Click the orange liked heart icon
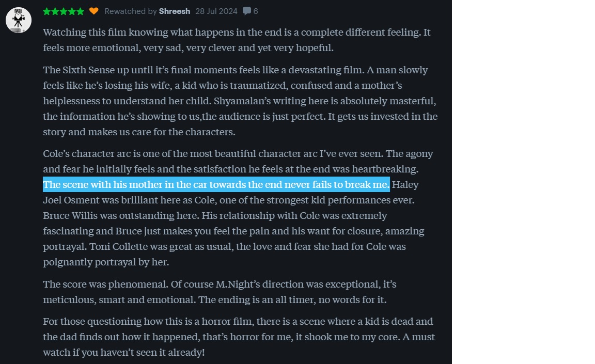The image size is (595, 364). [x=93, y=11]
